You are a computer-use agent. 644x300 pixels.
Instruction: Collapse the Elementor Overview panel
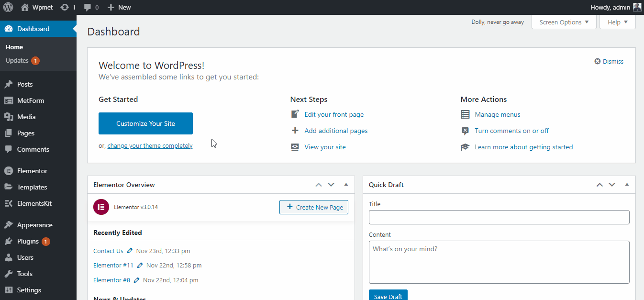point(346,185)
